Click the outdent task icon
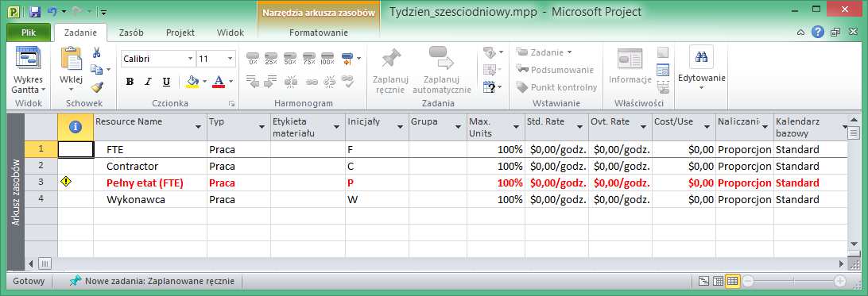The width and height of the screenshot is (868, 296). pyautogui.click(x=253, y=83)
